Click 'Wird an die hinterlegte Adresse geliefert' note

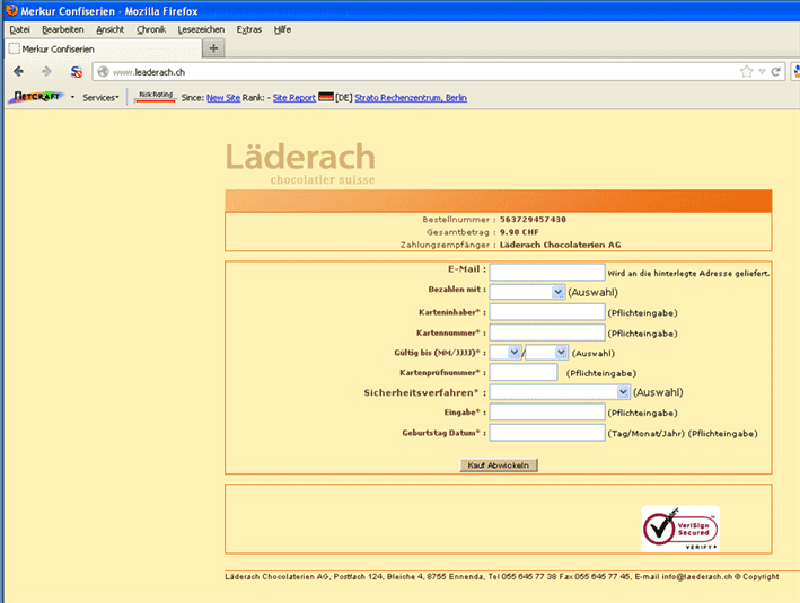tap(688, 273)
